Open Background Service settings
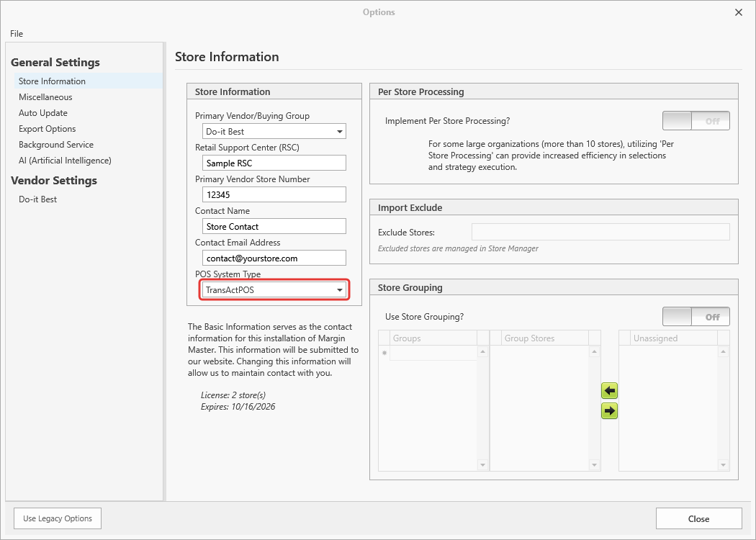The height and width of the screenshot is (540, 756). [x=56, y=145]
